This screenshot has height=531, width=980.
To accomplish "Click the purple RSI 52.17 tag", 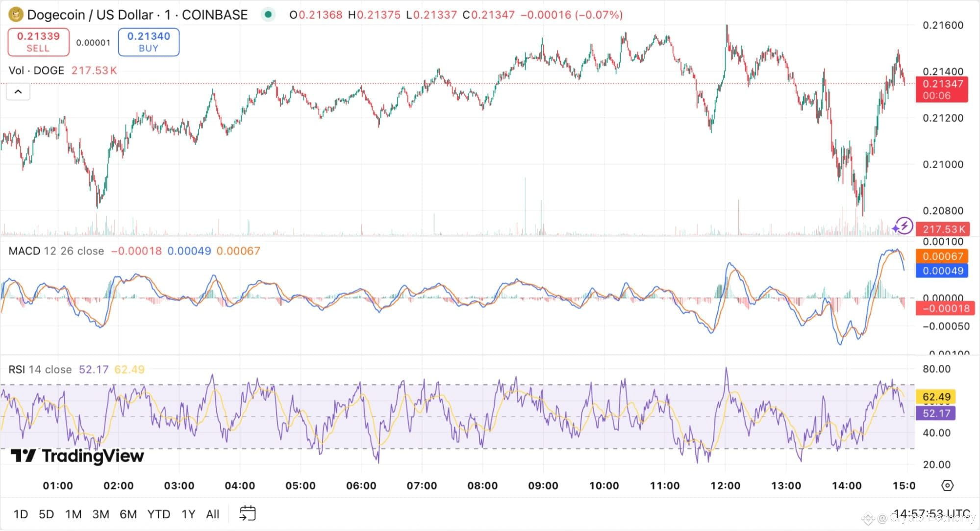I will coord(935,413).
